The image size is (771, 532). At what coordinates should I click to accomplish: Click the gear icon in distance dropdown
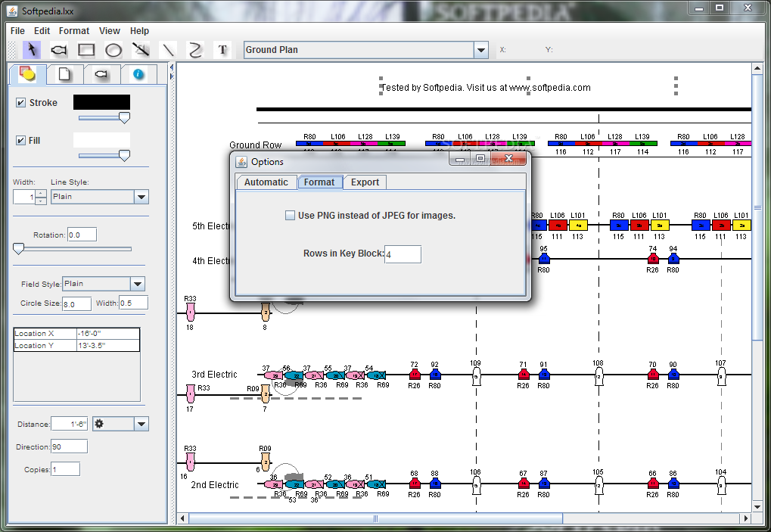99,424
